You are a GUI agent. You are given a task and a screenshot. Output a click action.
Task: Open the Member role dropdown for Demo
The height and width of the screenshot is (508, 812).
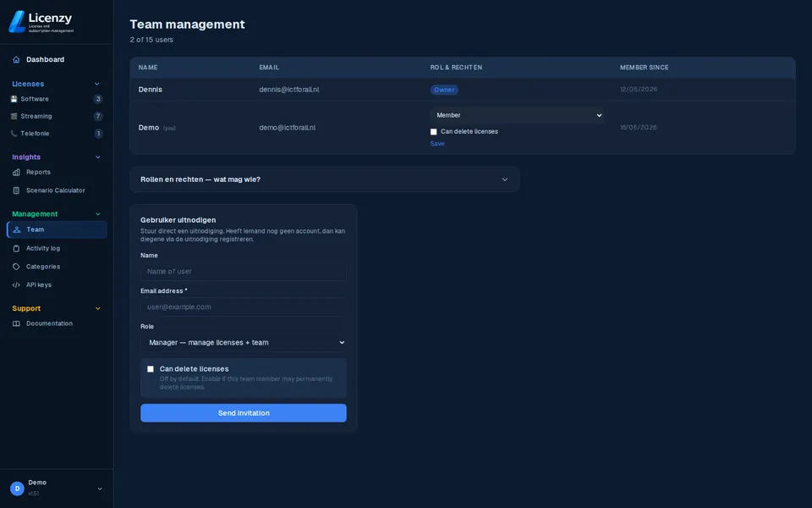pos(517,115)
